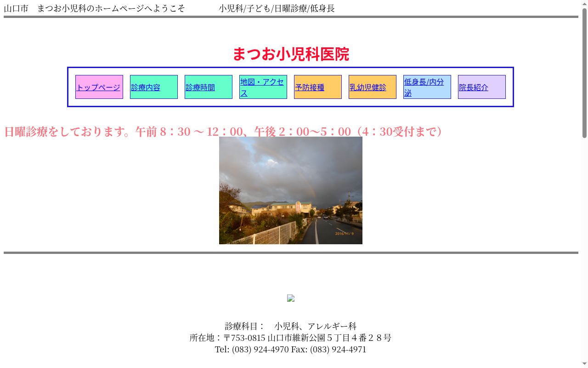
Task: Click the 小児科/子ども/日曜診療/低身長 header text
Action: [x=277, y=8]
